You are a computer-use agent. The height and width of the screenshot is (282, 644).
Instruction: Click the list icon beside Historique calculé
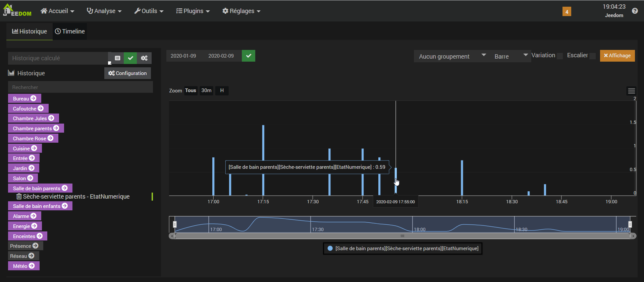[x=117, y=58]
